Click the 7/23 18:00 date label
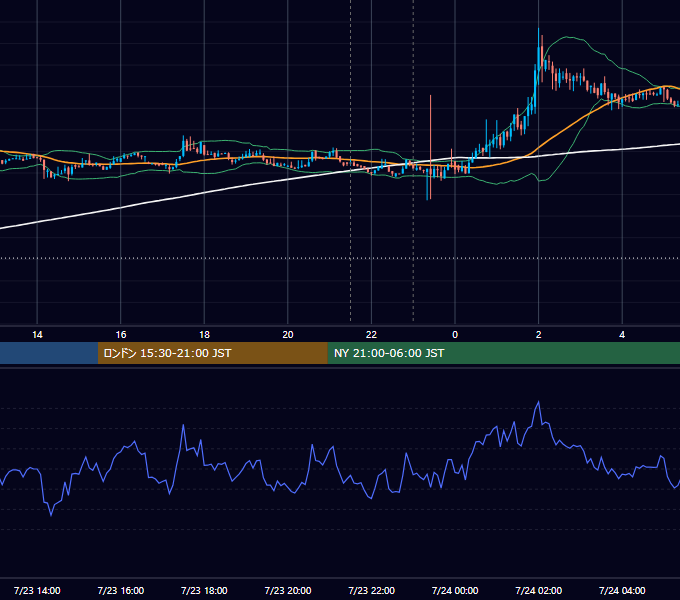 pos(204,590)
